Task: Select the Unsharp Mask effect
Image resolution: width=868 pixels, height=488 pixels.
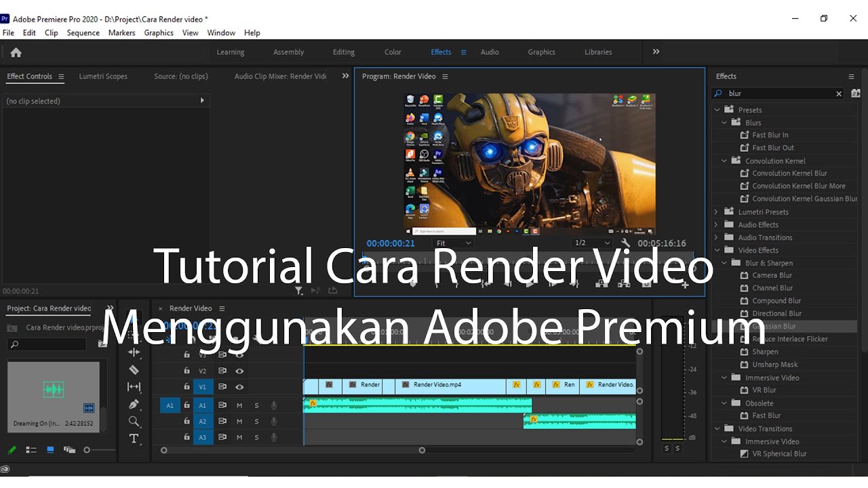Action: (774, 365)
